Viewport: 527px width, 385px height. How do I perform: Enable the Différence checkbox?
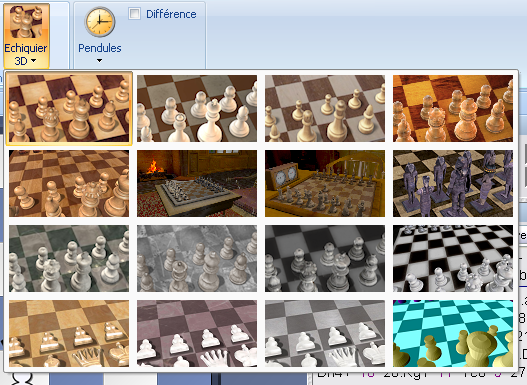(134, 14)
